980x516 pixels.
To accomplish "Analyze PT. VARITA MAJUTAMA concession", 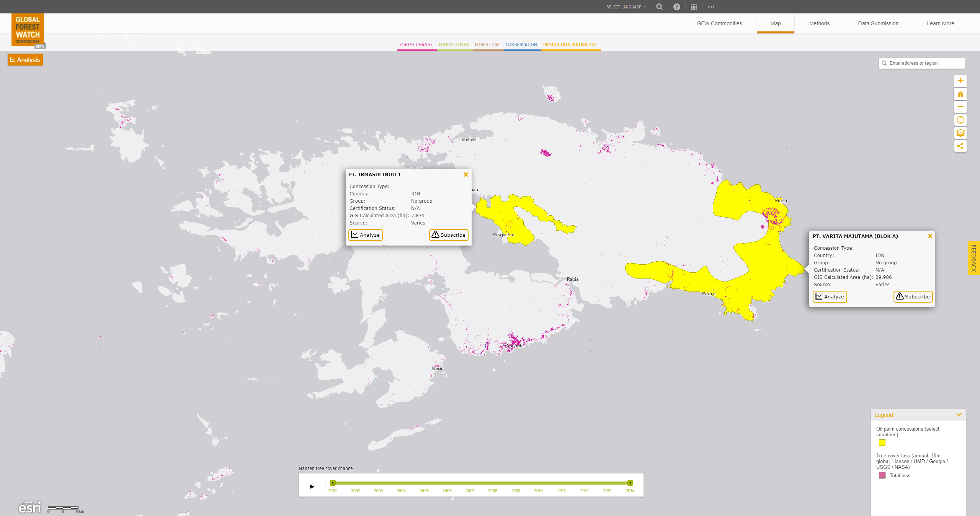I will pos(830,297).
